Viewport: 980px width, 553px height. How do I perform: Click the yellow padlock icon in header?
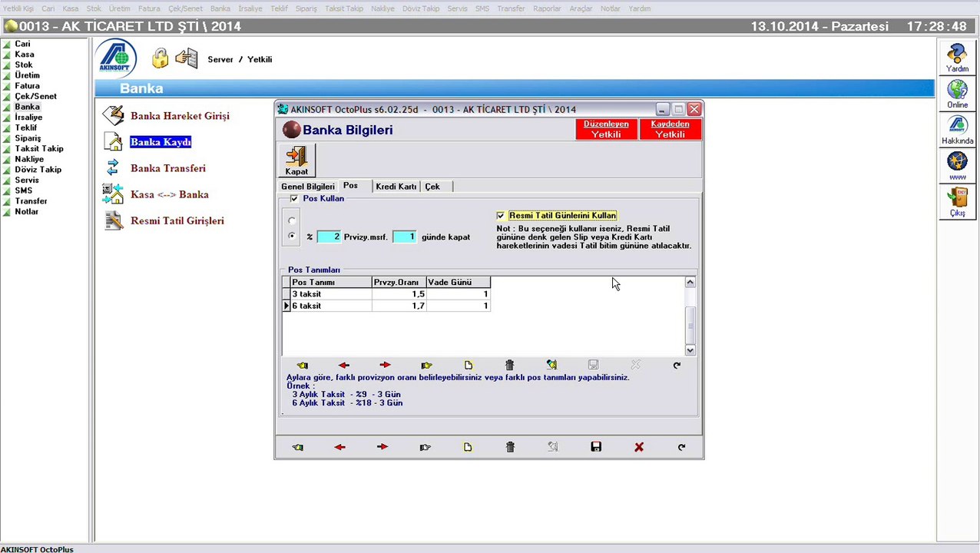click(x=160, y=58)
